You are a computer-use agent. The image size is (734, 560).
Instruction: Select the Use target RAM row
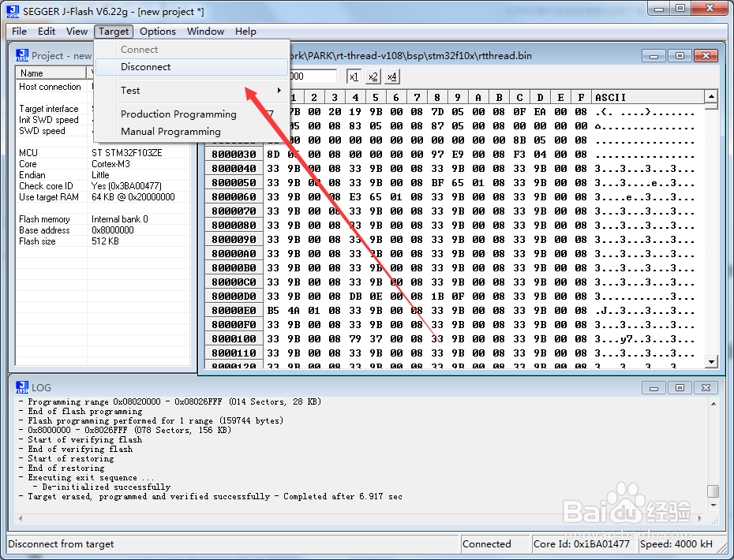[x=103, y=197]
